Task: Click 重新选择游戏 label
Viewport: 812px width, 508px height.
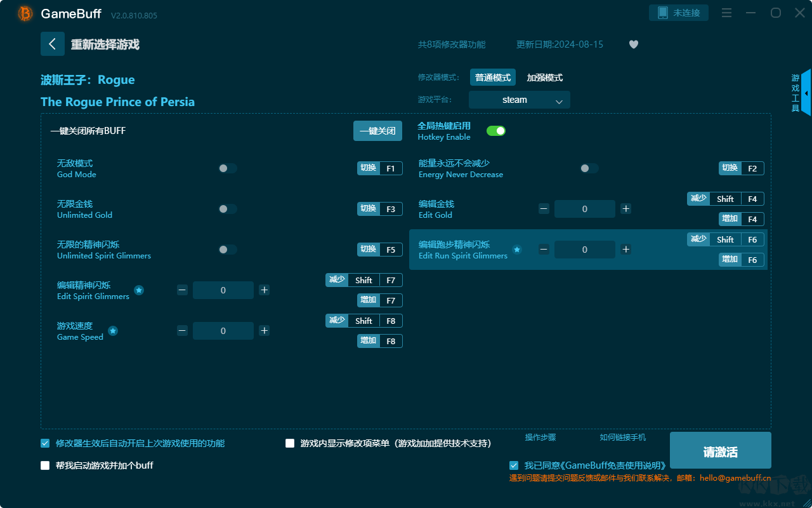Action: point(105,44)
